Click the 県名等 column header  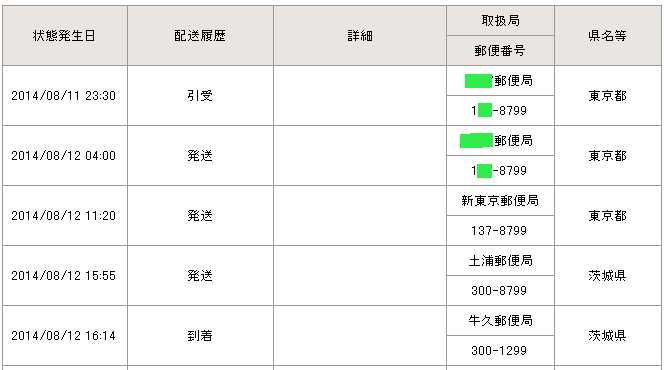[608, 36]
